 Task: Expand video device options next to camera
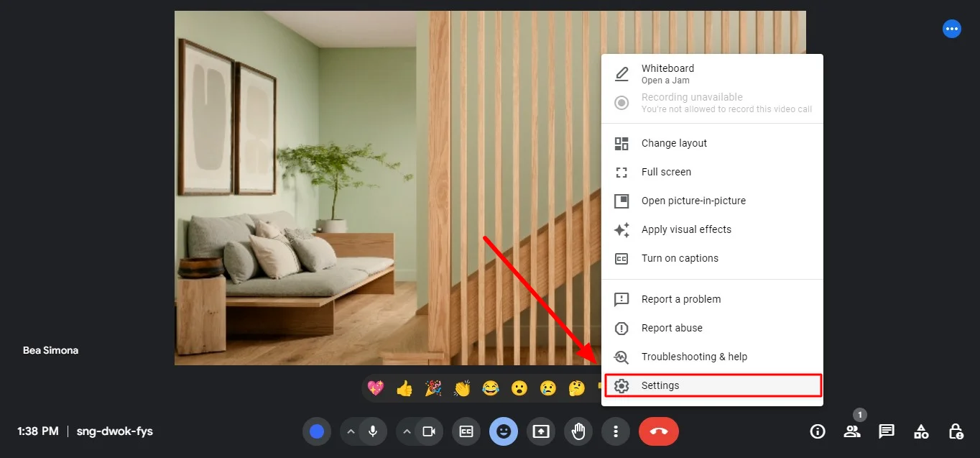pyautogui.click(x=407, y=431)
